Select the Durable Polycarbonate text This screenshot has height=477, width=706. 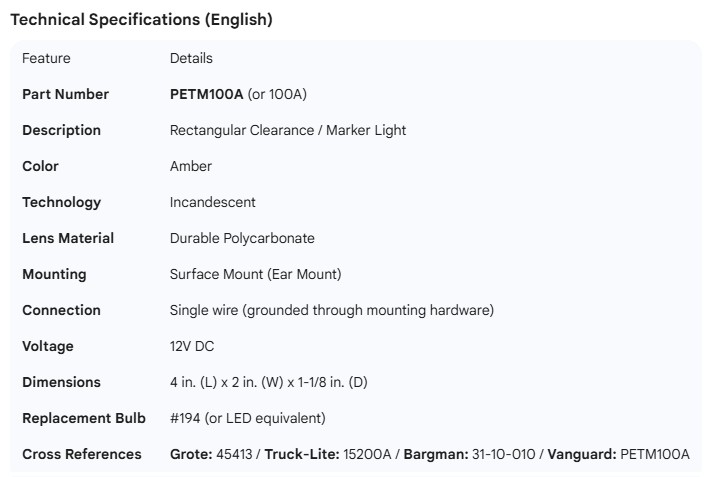(x=242, y=238)
